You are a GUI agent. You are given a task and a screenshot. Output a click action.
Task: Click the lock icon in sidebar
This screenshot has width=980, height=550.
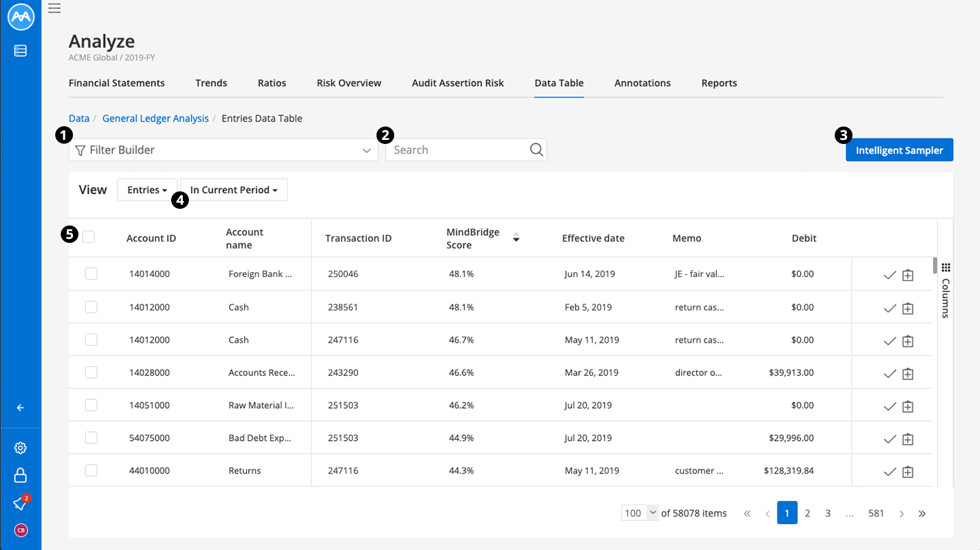pos(20,475)
